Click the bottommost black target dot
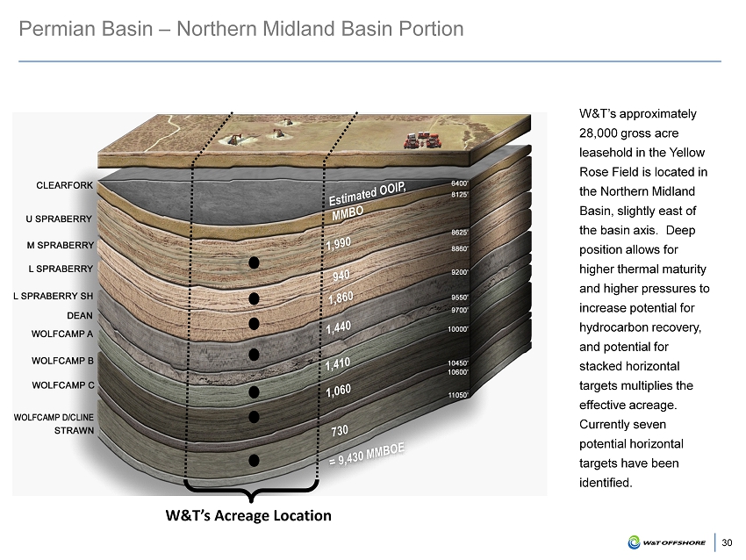The image size is (746, 560). (x=254, y=461)
